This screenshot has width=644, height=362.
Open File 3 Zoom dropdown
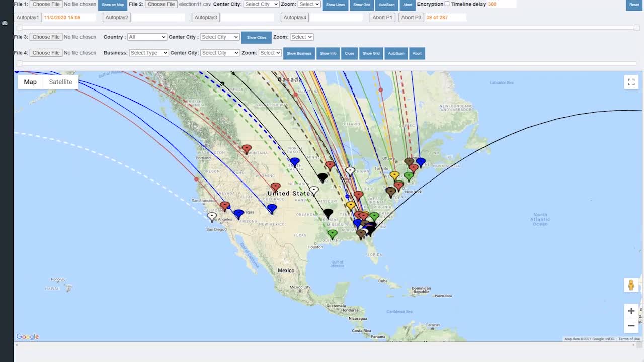[302, 37]
